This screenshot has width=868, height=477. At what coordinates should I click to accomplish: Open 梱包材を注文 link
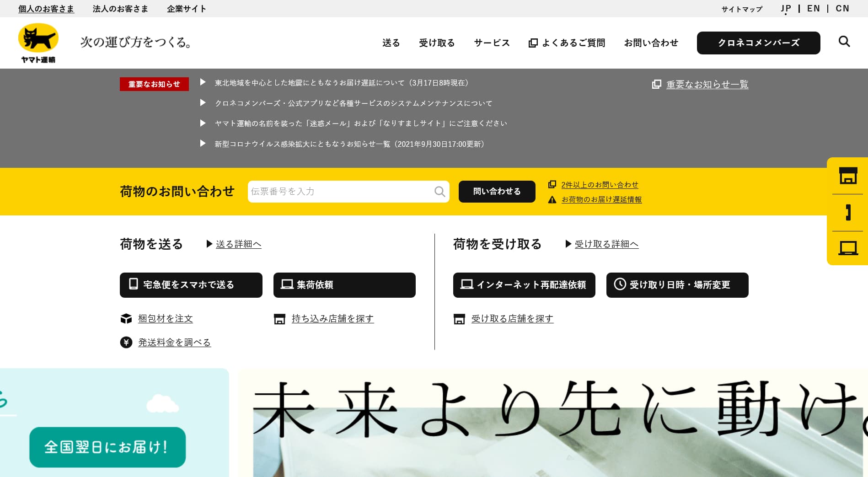(166, 319)
